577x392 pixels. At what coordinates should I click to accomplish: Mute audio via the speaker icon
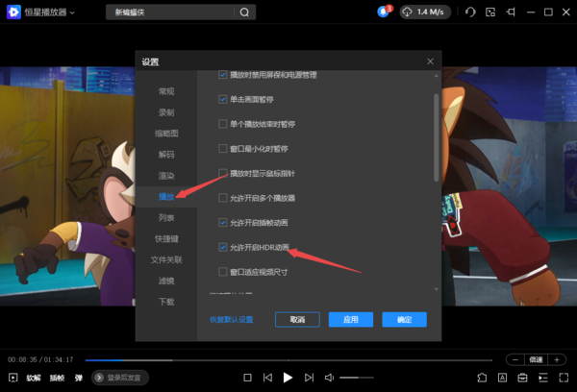[329, 378]
